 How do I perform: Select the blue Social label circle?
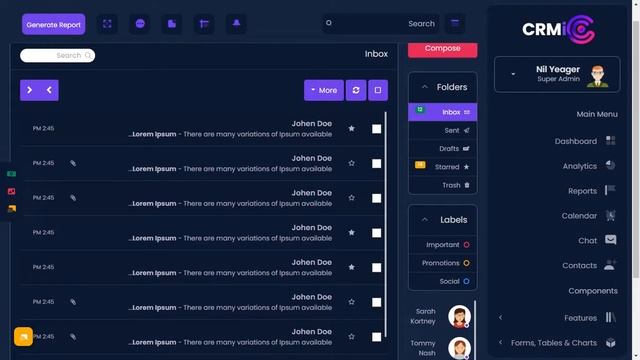[466, 281]
